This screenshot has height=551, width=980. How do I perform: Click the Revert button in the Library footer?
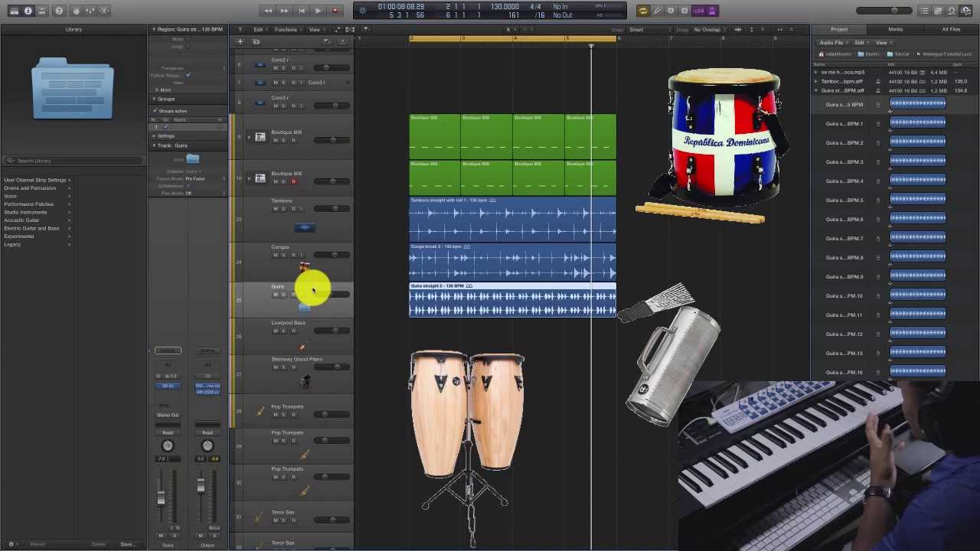pos(38,544)
